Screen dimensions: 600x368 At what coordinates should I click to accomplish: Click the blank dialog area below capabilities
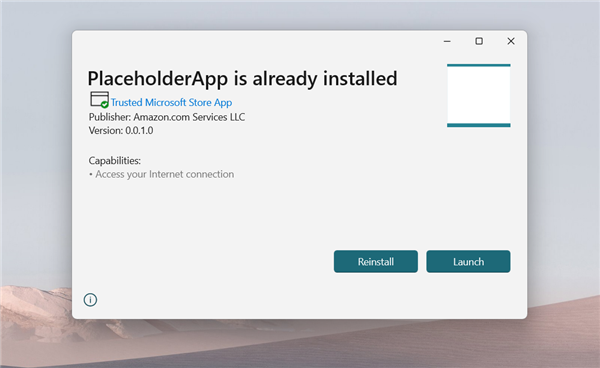tap(207, 218)
